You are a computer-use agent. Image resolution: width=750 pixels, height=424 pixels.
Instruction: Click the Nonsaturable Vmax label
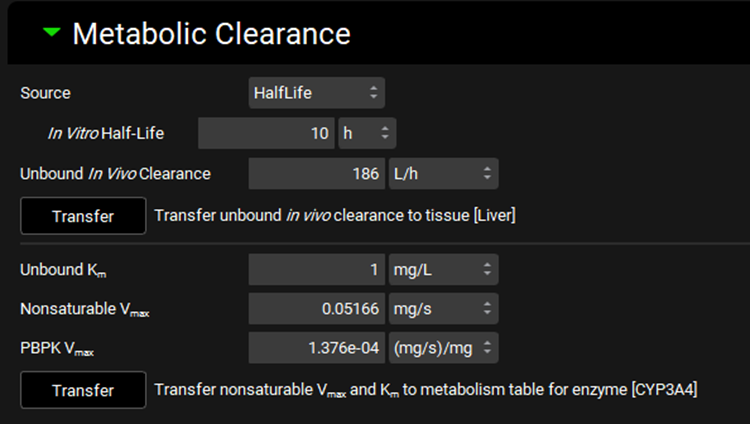[85, 309]
